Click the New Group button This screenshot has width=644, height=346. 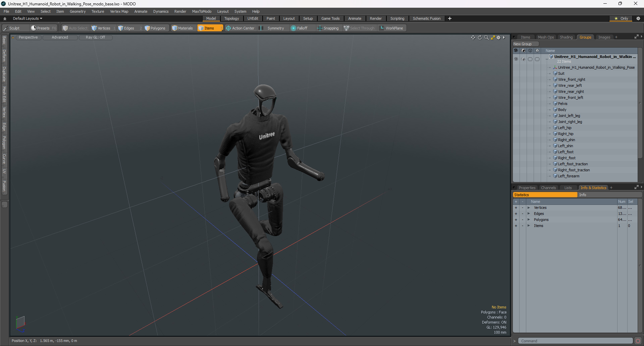click(525, 44)
